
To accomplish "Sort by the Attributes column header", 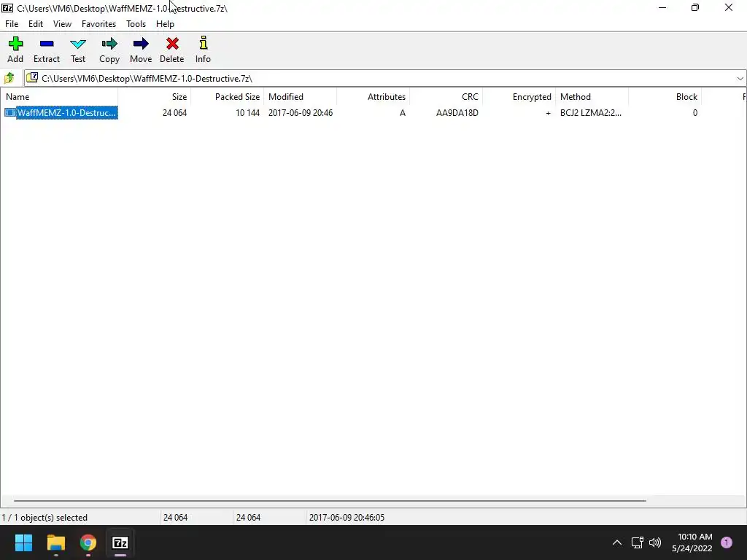I will point(373,97).
